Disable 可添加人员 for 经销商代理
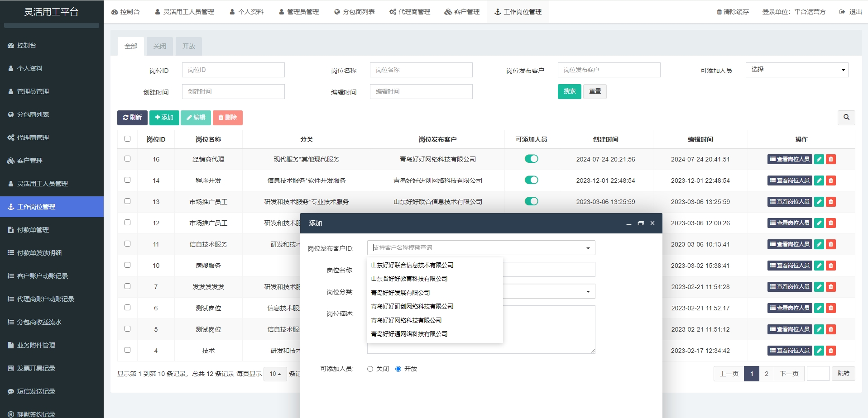The height and width of the screenshot is (418, 868). point(532,159)
